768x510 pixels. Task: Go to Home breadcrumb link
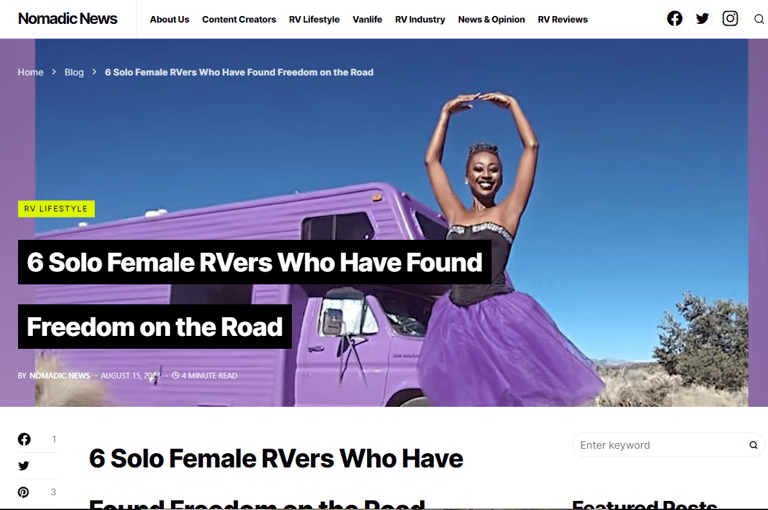pos(30,72)
